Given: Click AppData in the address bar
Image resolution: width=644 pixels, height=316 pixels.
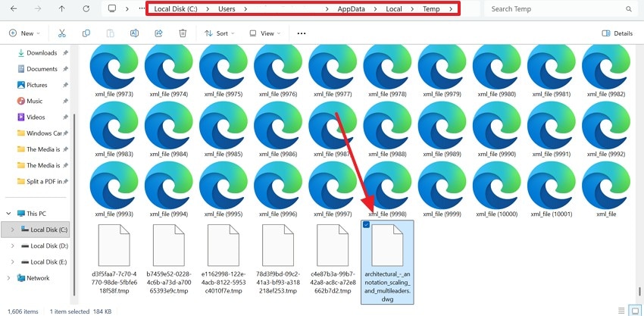Looking at the screenshot, I should [x=351, y=8].
